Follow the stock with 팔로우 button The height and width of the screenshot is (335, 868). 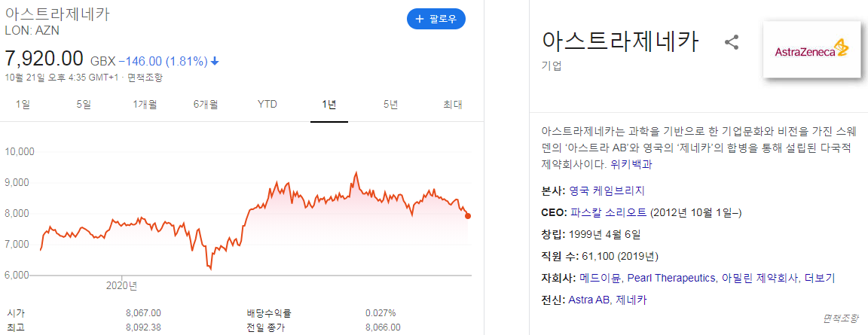click(436, 19)
